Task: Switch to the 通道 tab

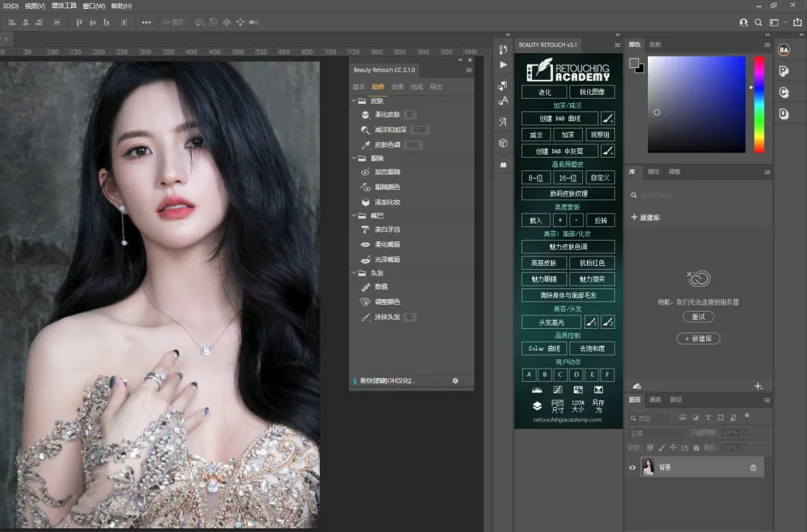Action: (x=655, y=400)
